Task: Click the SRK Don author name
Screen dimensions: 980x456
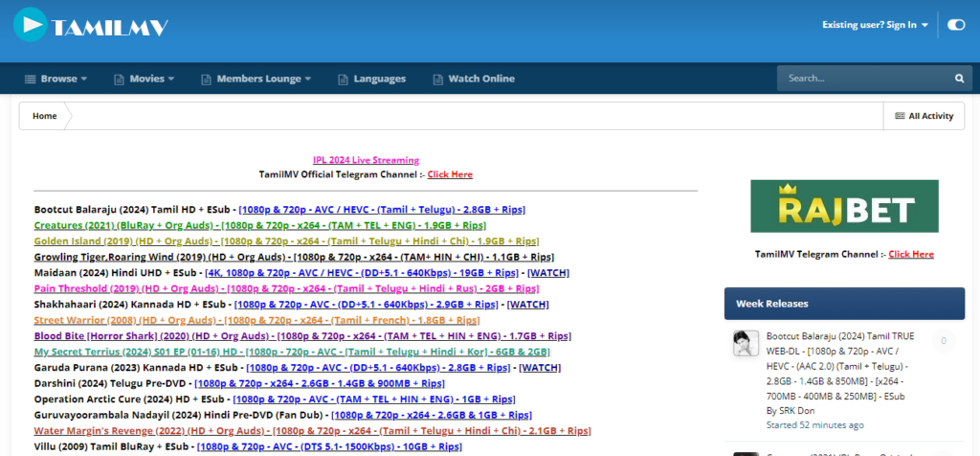Action: point(796,410)
